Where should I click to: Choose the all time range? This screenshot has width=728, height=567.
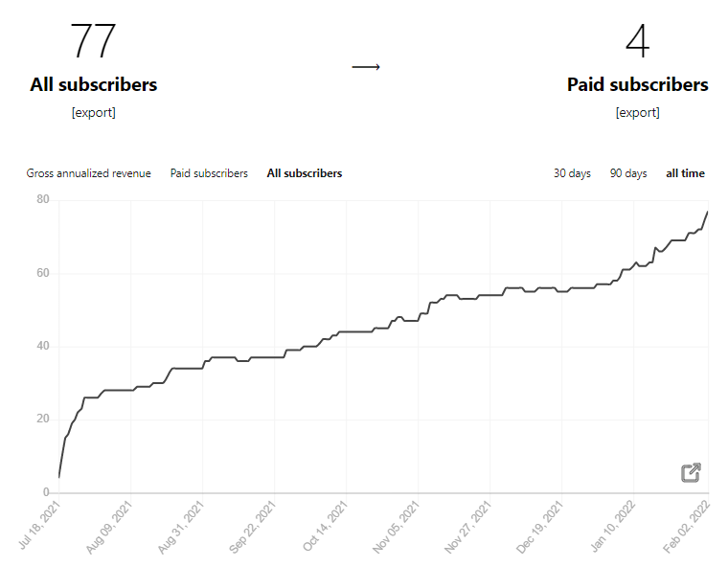coord(685,173)
